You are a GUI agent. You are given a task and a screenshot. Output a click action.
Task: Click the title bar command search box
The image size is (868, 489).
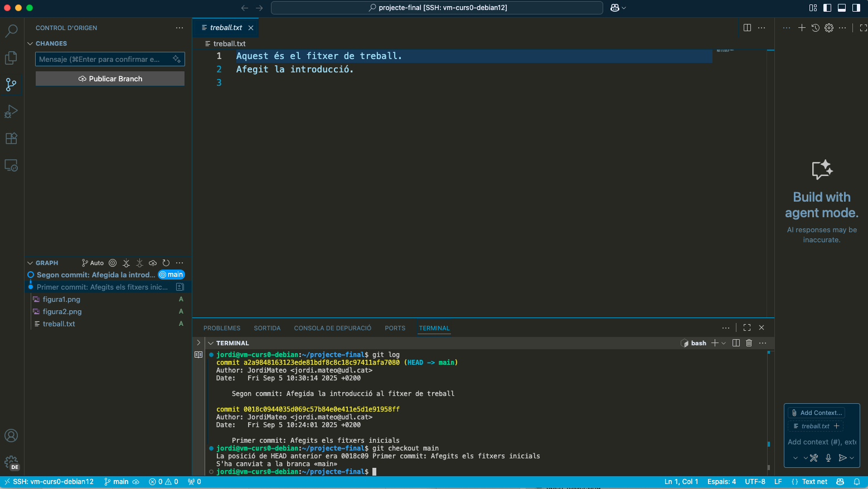[x=437, y=8]
